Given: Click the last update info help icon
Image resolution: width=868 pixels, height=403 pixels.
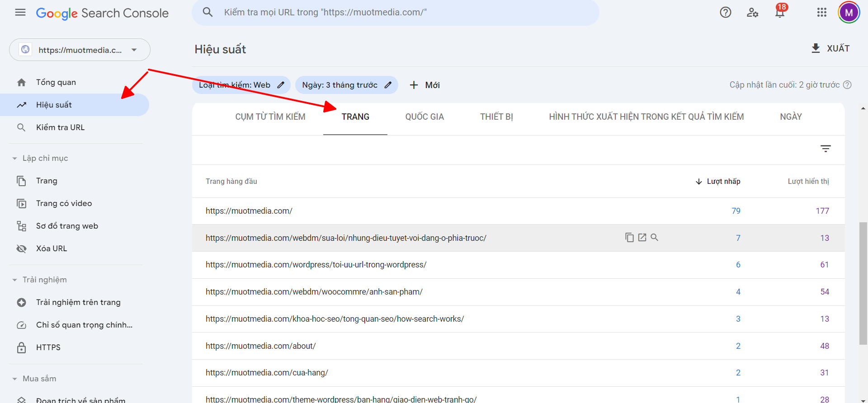Looking at the screenshot, I should (x=848, y=84).
